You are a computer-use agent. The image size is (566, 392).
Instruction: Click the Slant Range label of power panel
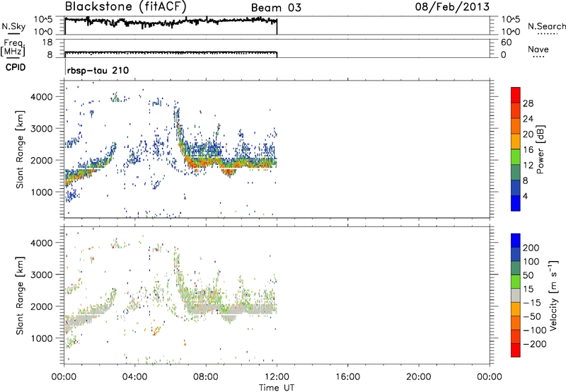click(x=20, y=149)
